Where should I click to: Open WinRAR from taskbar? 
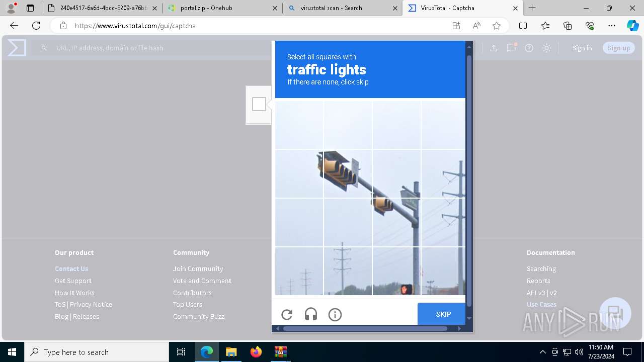point(280,352)
